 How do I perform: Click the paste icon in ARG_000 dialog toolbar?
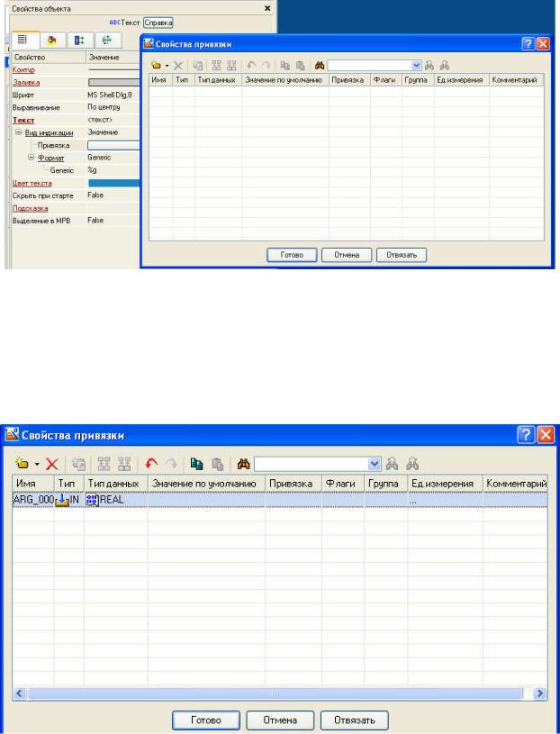click(x=218, y=464)
